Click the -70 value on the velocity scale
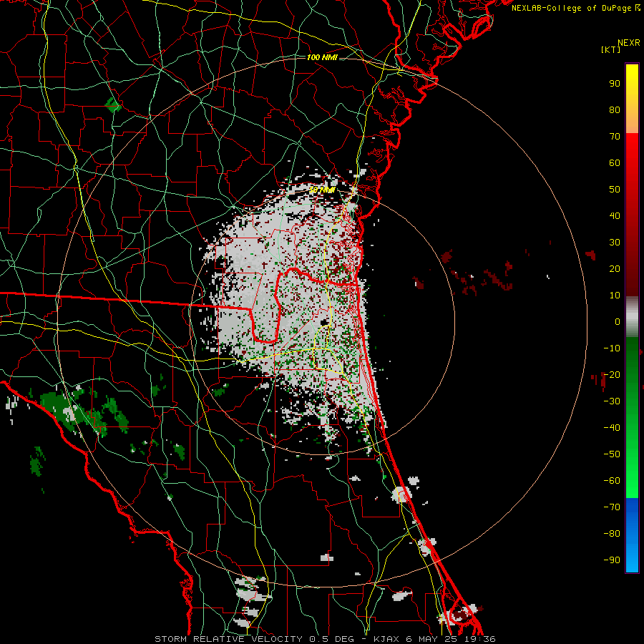 click(612, 507)
